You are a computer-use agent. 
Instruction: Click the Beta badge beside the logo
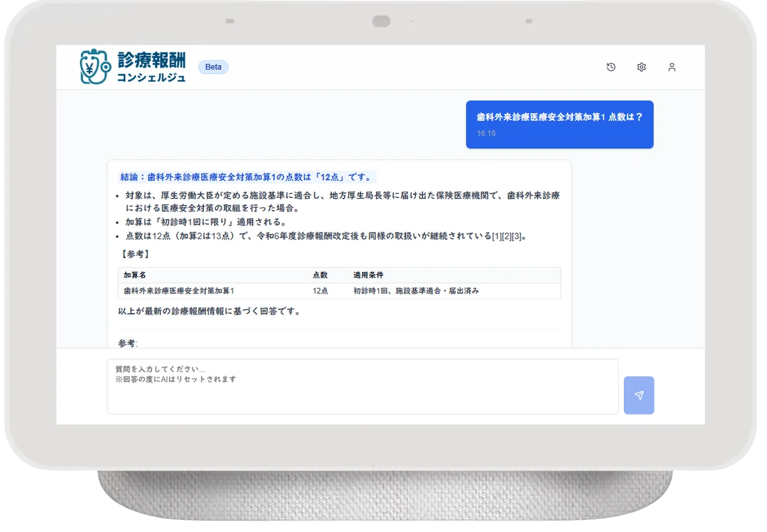(213, 67)
